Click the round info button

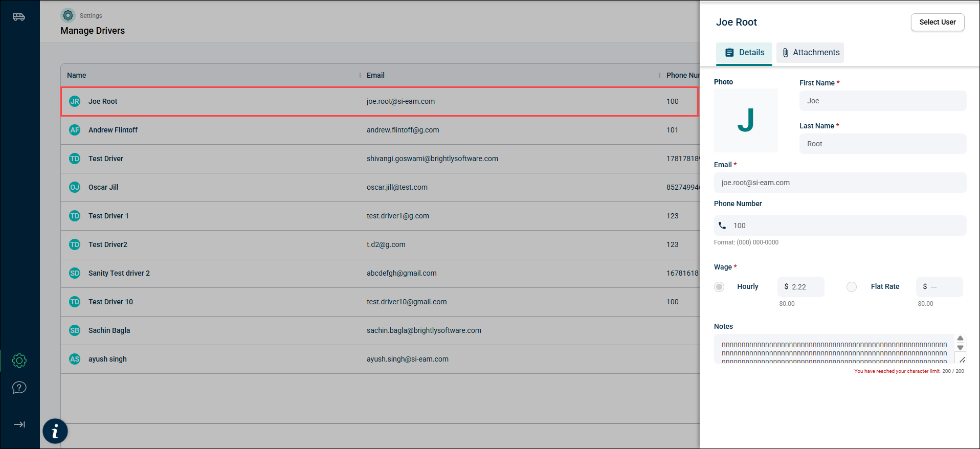click(x=55, y=431)
